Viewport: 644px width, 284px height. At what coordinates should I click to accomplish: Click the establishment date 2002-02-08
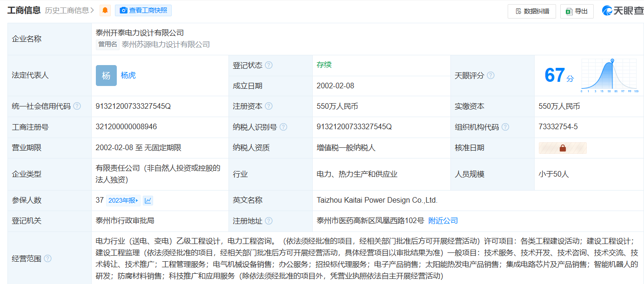click(x=335, y=86)
